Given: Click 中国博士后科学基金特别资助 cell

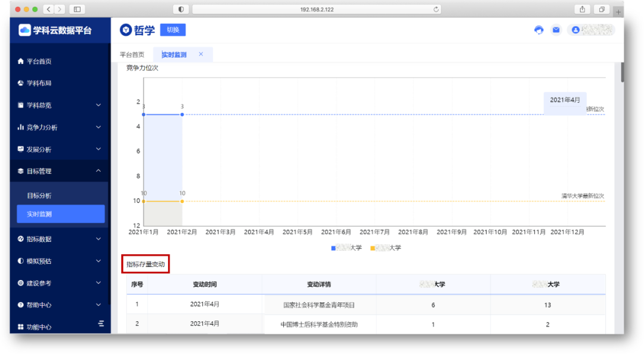Looking at the screenshot, I should coord(318,324).
